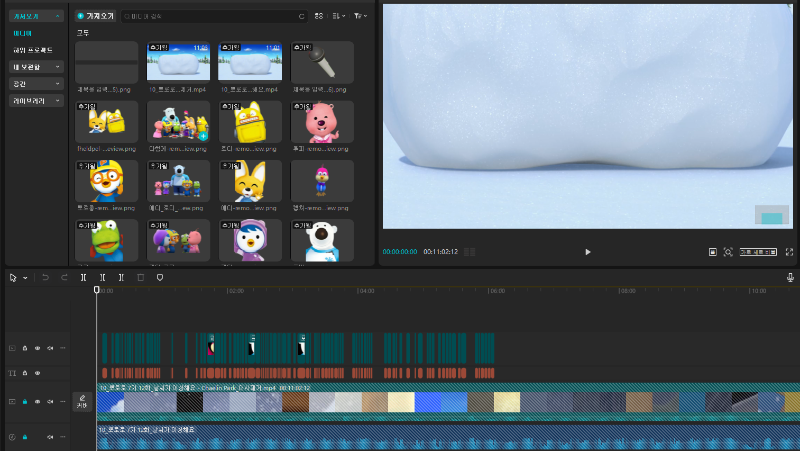Click the timeline ruler at 08:00 mark
The height and width of the screenshot is (451, 800).
[627, 291]
